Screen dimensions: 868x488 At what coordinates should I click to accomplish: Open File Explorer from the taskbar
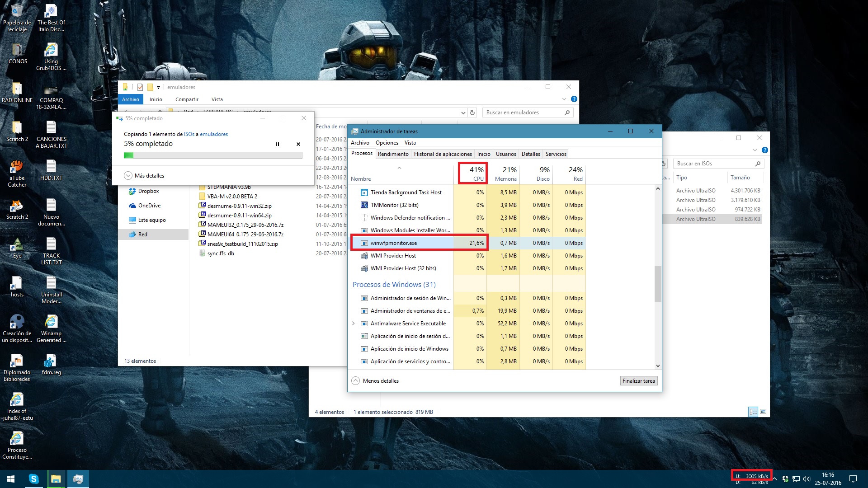pyautogui.click(x=56, y=479)
